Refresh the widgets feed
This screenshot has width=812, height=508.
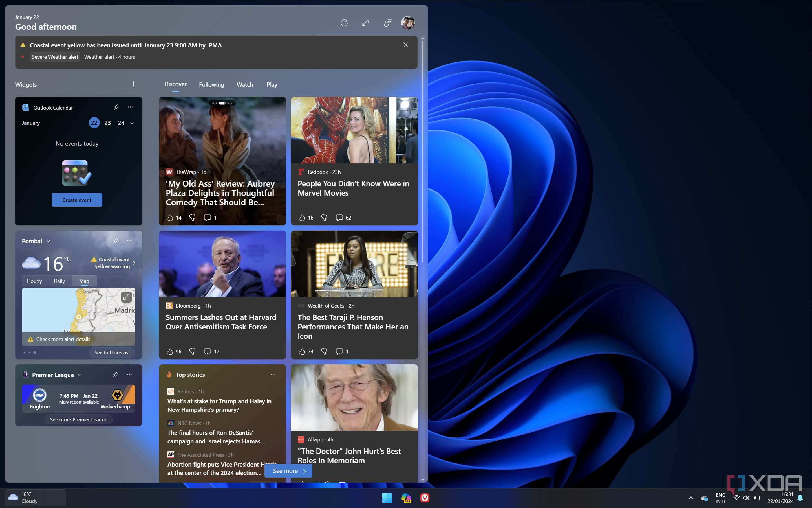[344, 23]
